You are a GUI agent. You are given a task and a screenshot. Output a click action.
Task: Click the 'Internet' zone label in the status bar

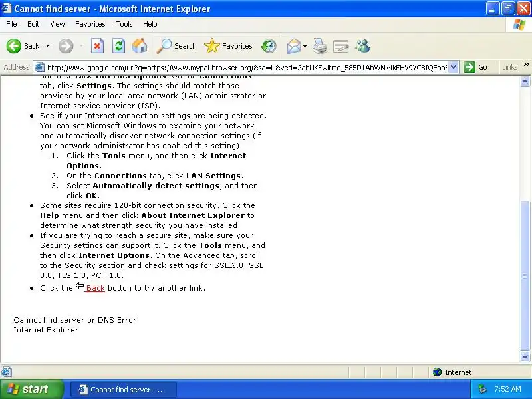click(458, 372)
